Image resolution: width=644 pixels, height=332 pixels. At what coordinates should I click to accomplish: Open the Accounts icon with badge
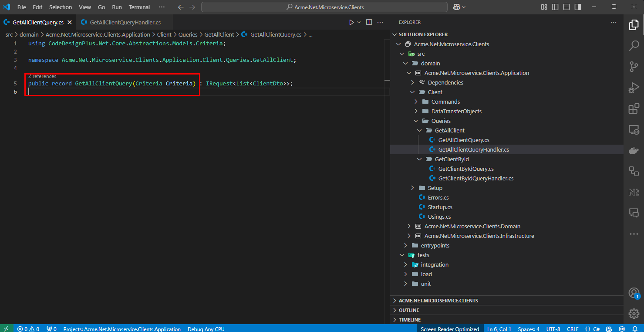[634, 293]
